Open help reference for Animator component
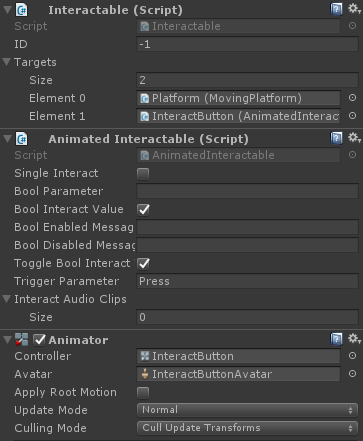Image resolution: width=363 pixels, height=441 pixels. 336,339
